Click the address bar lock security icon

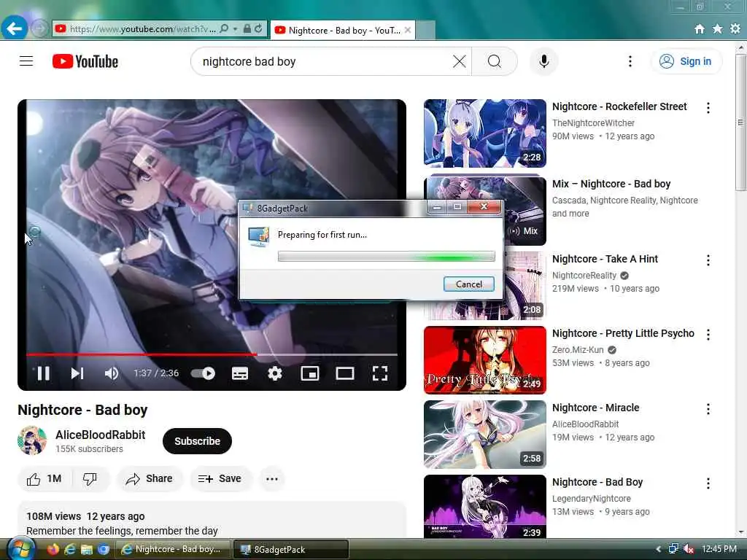[x=247, y=29]
